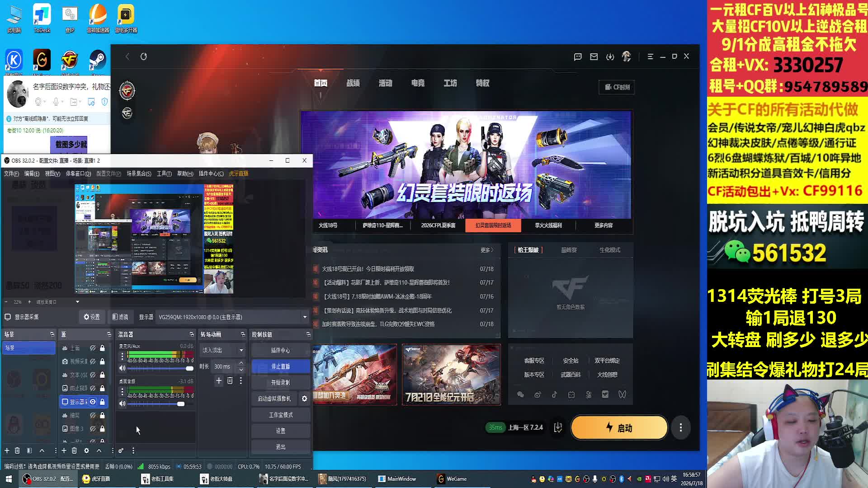Remove the selected scene in OBS

(17, 450)
